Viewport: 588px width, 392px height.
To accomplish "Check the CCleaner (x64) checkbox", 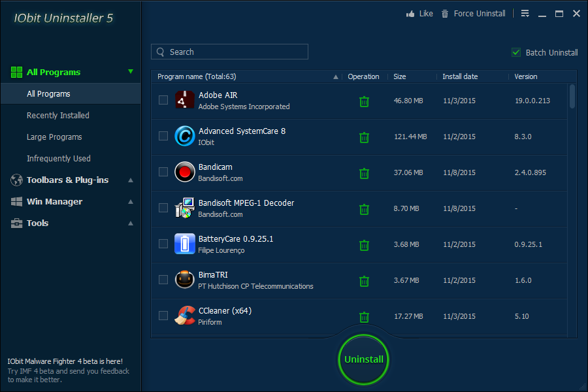I will tap(163, 316).
